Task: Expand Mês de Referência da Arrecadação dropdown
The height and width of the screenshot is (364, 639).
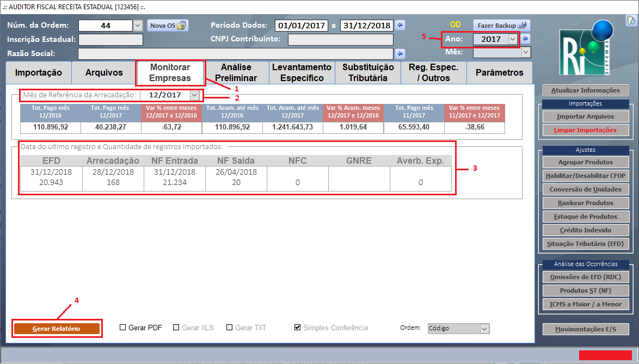Action: tap(194, 95)
